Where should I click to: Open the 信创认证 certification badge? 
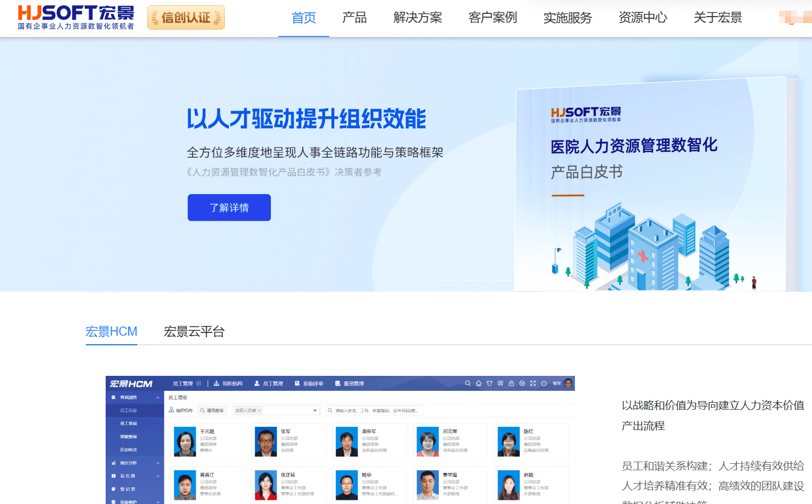pyautogui.click(x=186, y=18)
